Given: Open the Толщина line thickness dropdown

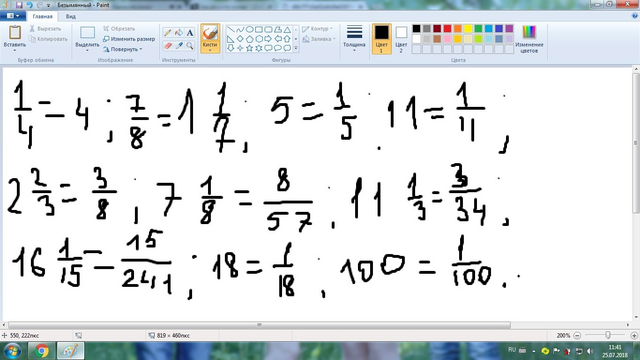Looking at the screenshot, I should [354, 39].
